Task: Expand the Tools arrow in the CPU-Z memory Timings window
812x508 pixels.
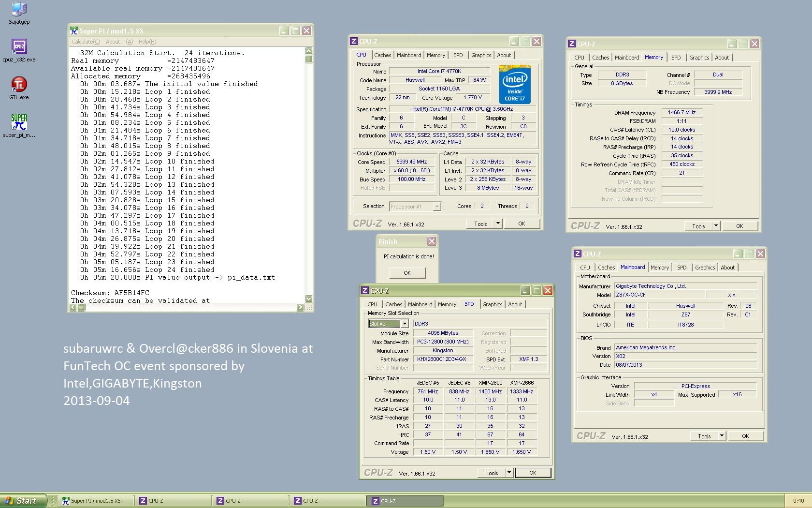Action: (716, 226)
